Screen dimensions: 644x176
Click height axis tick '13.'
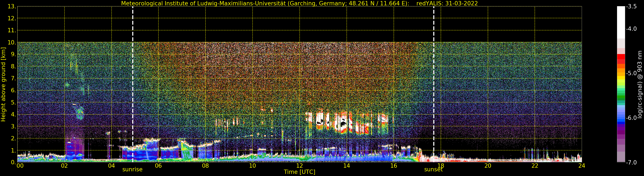click(x=12, y=6)
